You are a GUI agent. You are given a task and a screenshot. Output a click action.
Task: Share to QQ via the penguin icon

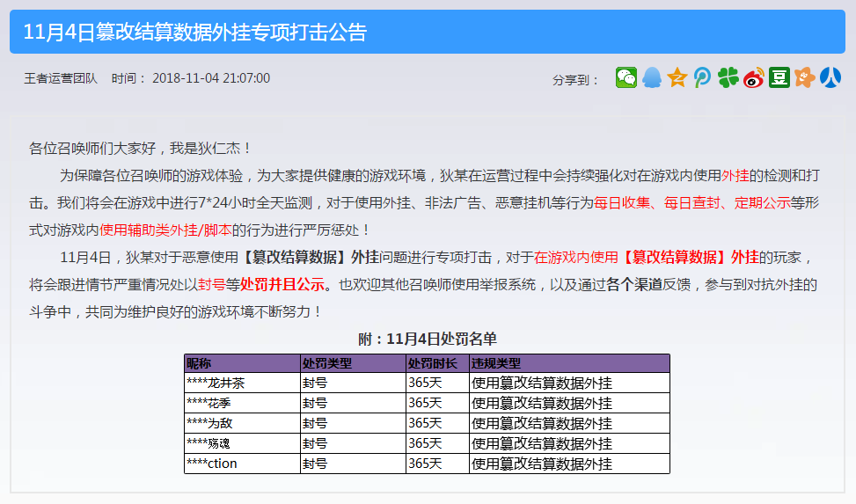click(652, 77)
